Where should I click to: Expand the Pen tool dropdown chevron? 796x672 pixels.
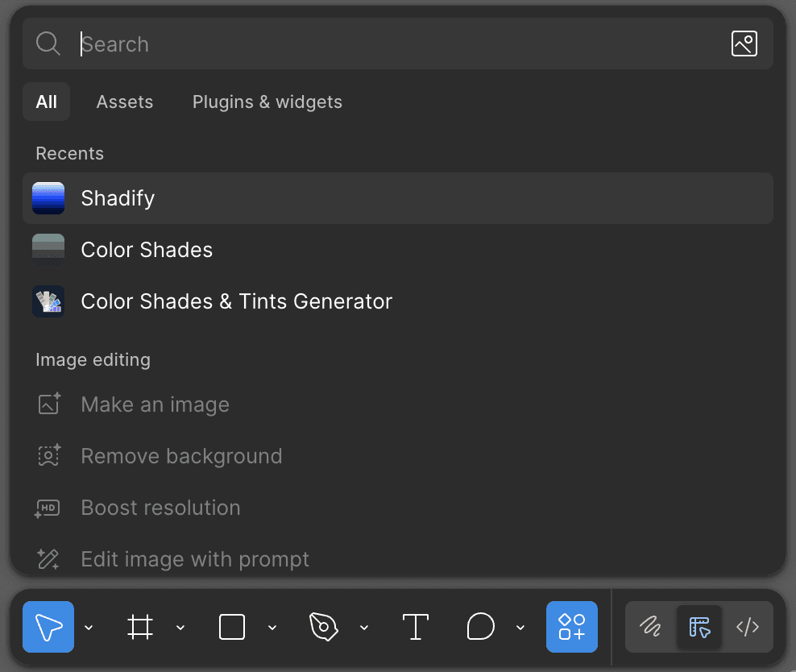[364, 628]
